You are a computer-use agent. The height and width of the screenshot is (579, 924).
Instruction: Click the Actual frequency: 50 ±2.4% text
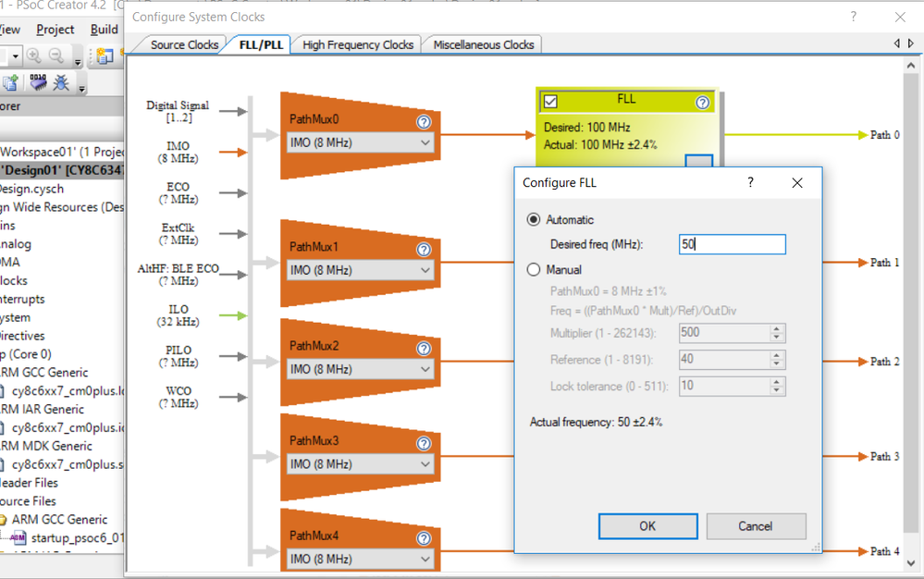pyautogui.click(x=596, y=423)
